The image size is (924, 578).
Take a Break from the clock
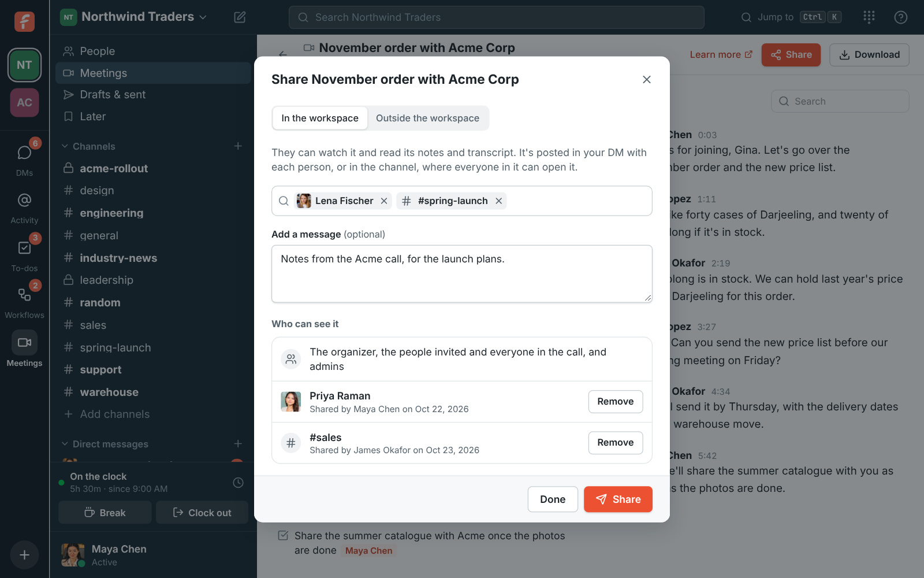105,513
